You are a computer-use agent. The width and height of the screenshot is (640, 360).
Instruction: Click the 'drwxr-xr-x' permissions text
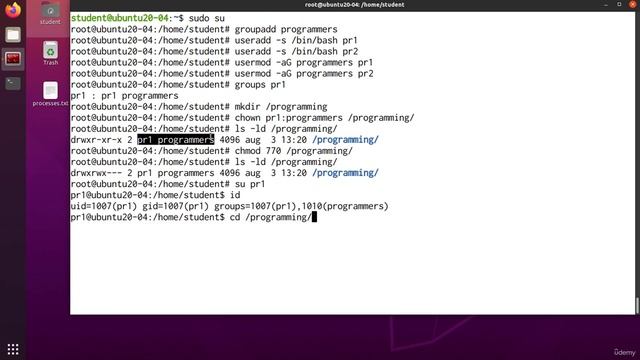pos(96,140)
